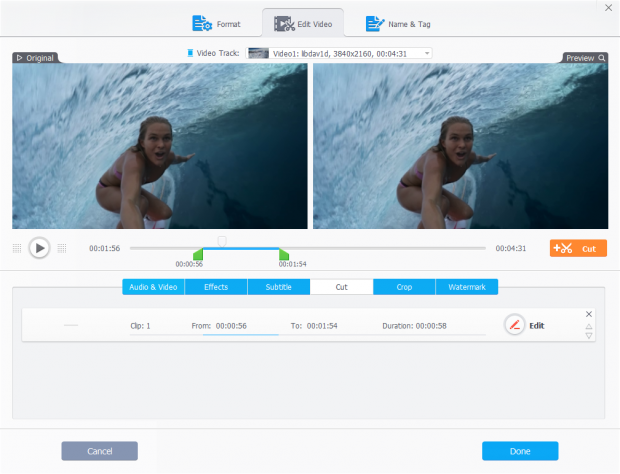The height and width of the screenshot is (474, 620).
Task: Open the Crop tab
Action: pos(404,287)
